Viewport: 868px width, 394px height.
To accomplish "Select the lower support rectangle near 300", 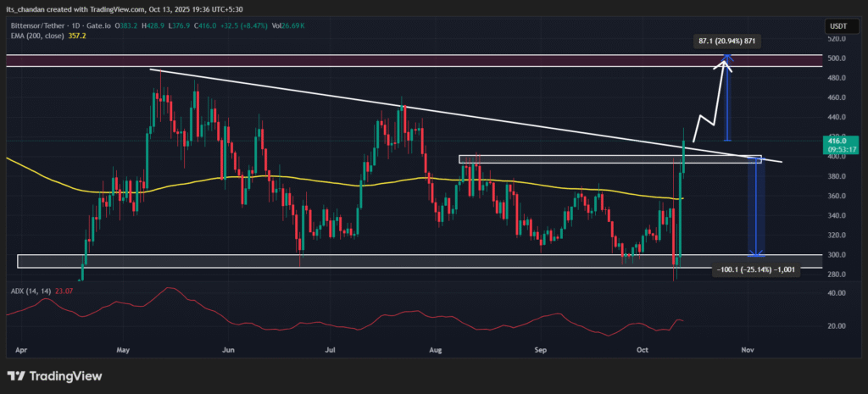I will click(x=339, y=261).
